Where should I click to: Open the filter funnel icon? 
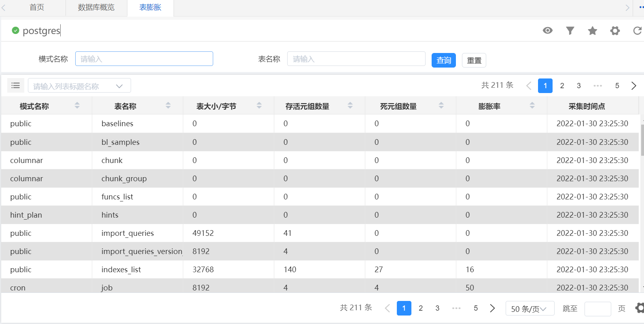pyautogui.click(x=570, y=30)
